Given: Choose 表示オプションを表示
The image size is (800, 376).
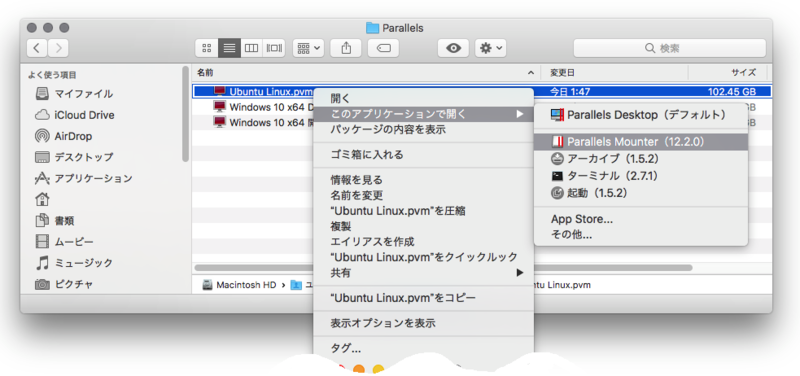Looking at the screenshot, I should 423,323.
